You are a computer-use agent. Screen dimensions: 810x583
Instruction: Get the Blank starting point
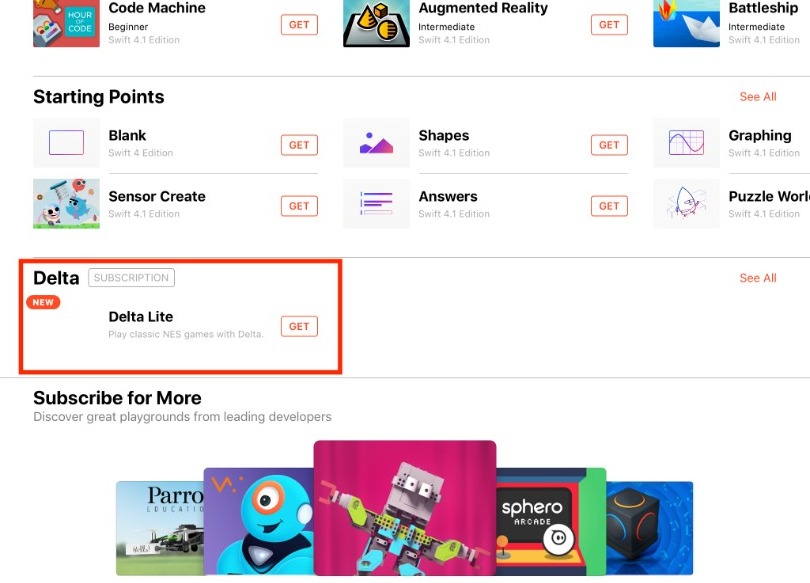(299, 145)
